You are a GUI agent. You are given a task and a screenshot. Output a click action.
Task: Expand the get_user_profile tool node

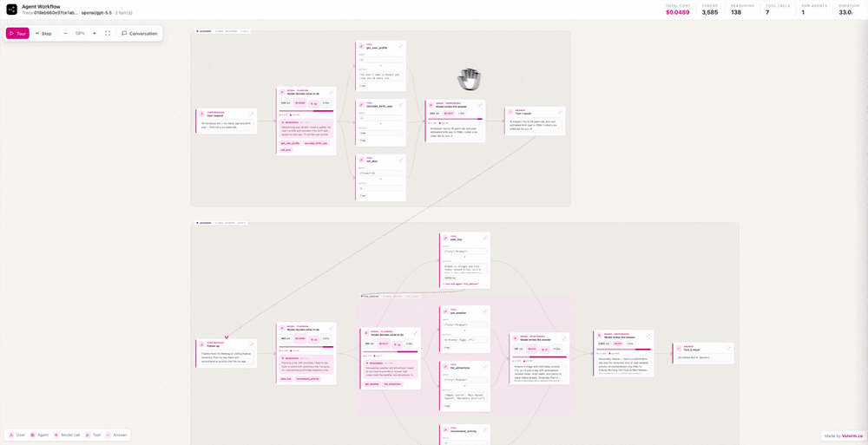[401, 47]
